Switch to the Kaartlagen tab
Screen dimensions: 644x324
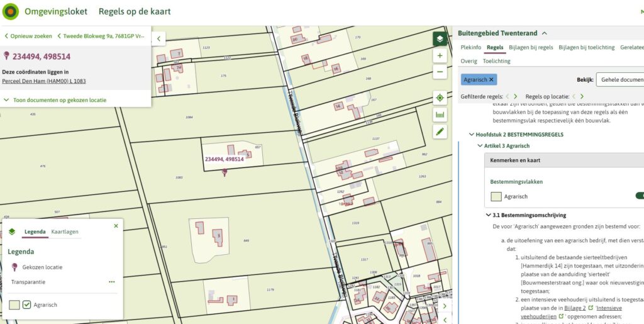65,232
